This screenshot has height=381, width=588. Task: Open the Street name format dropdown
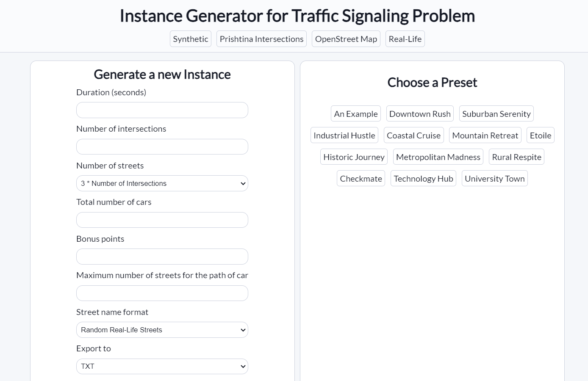162,330
